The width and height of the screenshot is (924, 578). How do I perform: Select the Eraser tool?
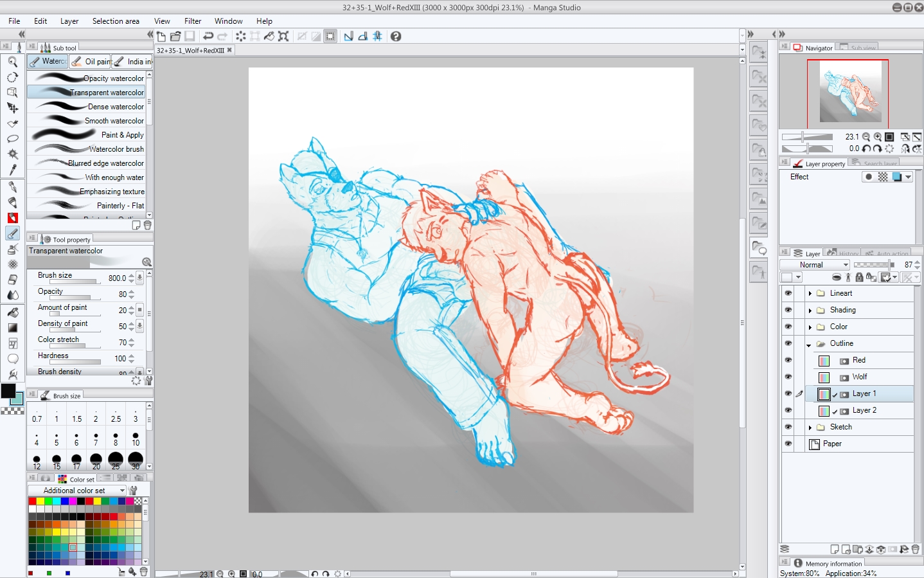coord(12,280)
